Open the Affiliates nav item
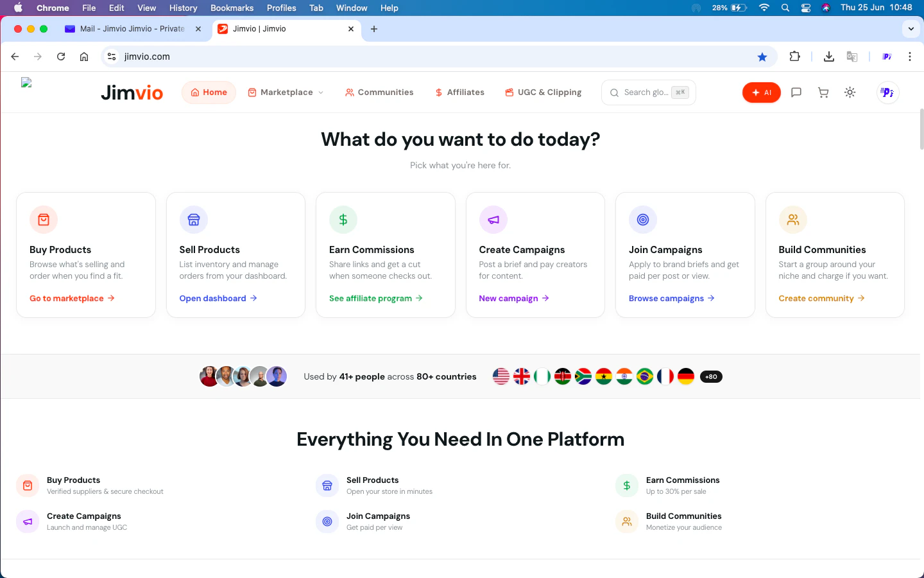 [x=459, y=92]
